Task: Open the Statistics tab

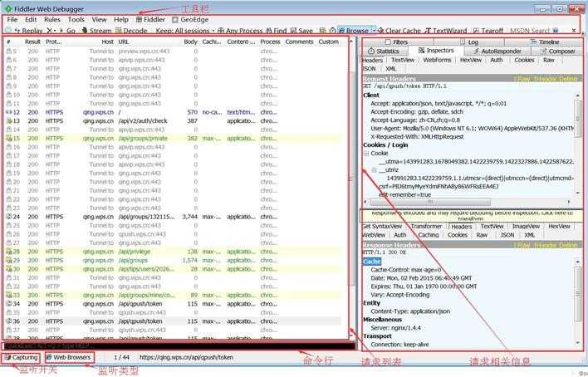Action: click(x=384, y=51)
